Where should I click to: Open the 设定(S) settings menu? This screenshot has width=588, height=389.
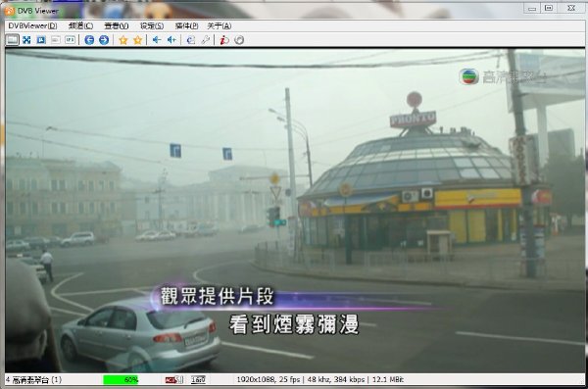click(152, 25)
